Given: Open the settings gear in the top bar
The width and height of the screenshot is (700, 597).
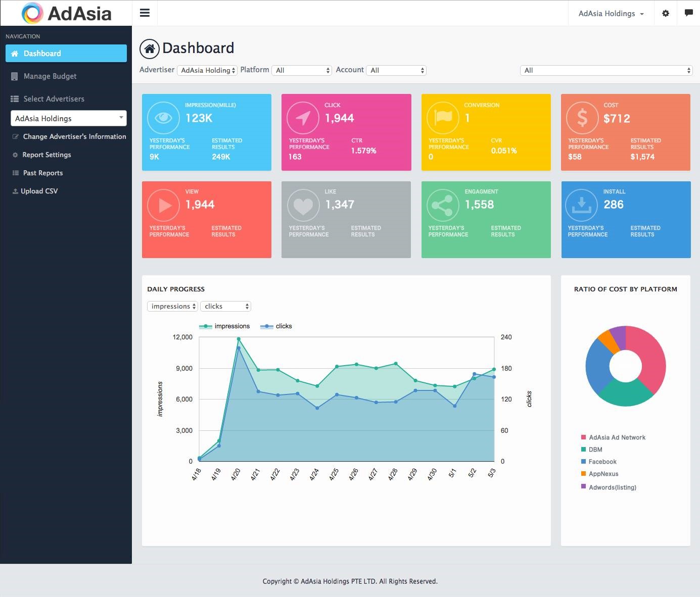Looking at the screenshot, I should click(x=665, y=13).
